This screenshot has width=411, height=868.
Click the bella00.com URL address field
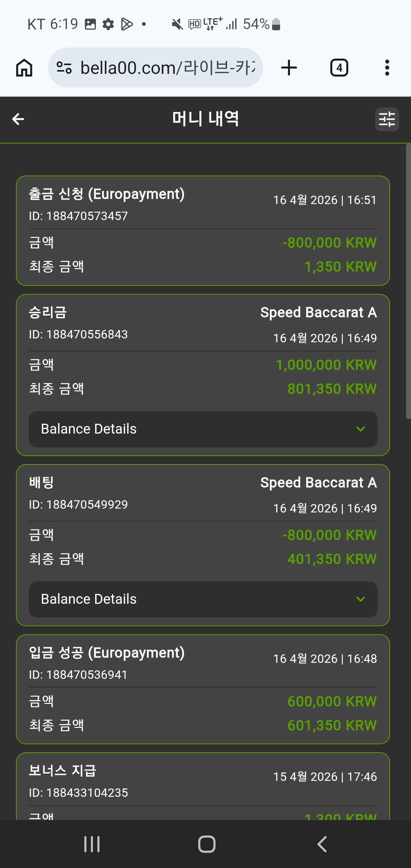167,68
